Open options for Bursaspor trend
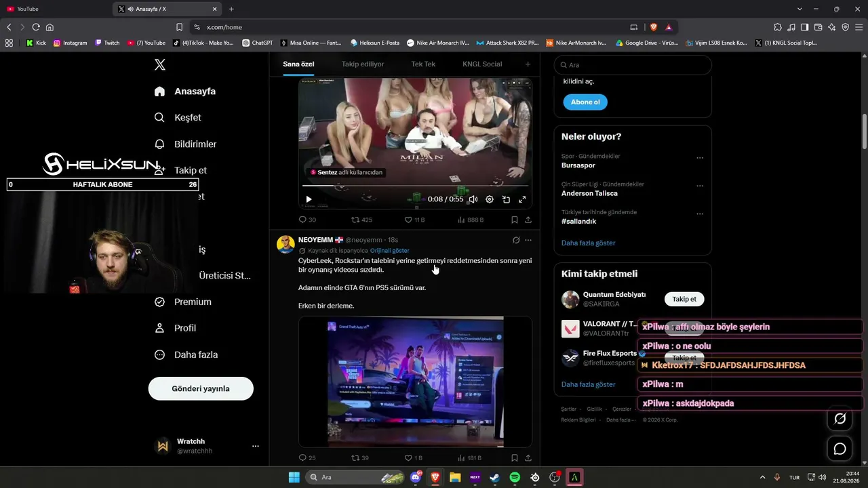868x488 pixels. click(700, 158)
